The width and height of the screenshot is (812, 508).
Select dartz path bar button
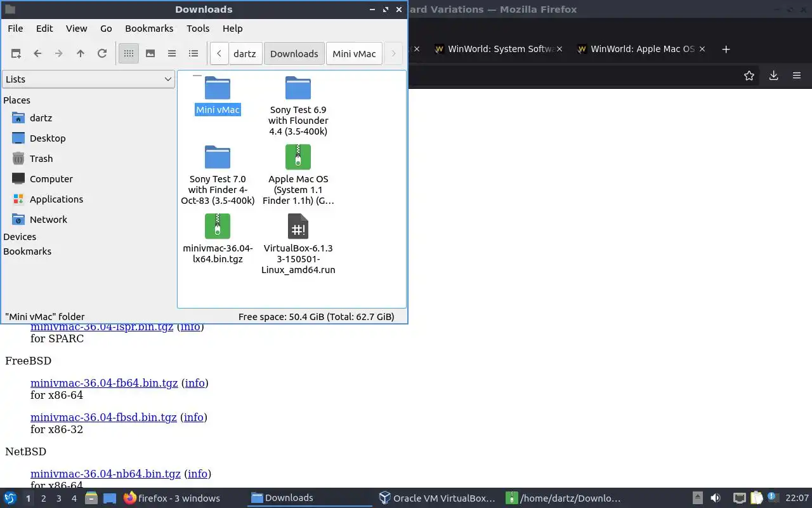(245, 54)
